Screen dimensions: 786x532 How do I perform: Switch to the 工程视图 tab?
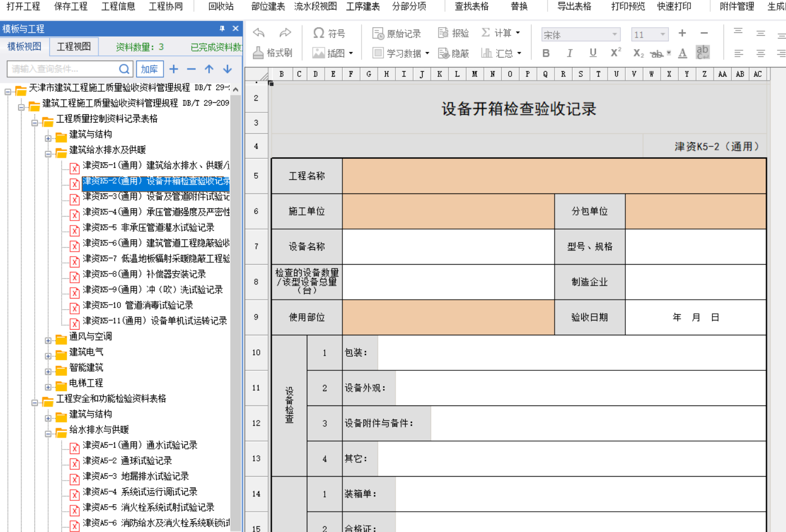tap(74, 47)
